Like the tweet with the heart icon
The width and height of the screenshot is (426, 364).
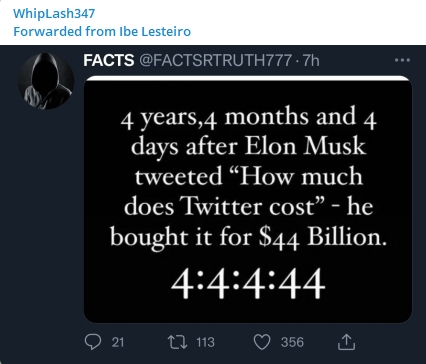[x=262, y=342]
